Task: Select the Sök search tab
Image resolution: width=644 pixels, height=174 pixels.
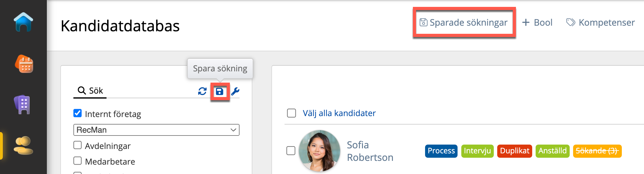Action: (90, 91)
